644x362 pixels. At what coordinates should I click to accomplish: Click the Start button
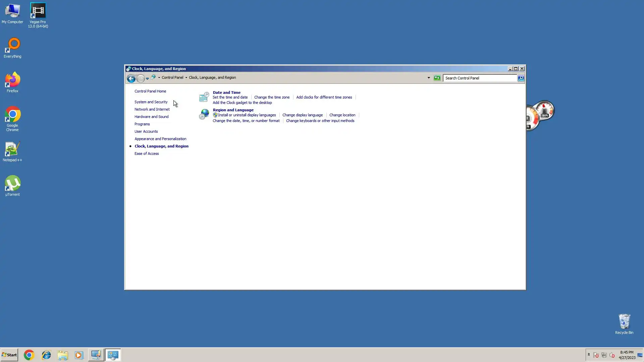[x=9, y=355]
